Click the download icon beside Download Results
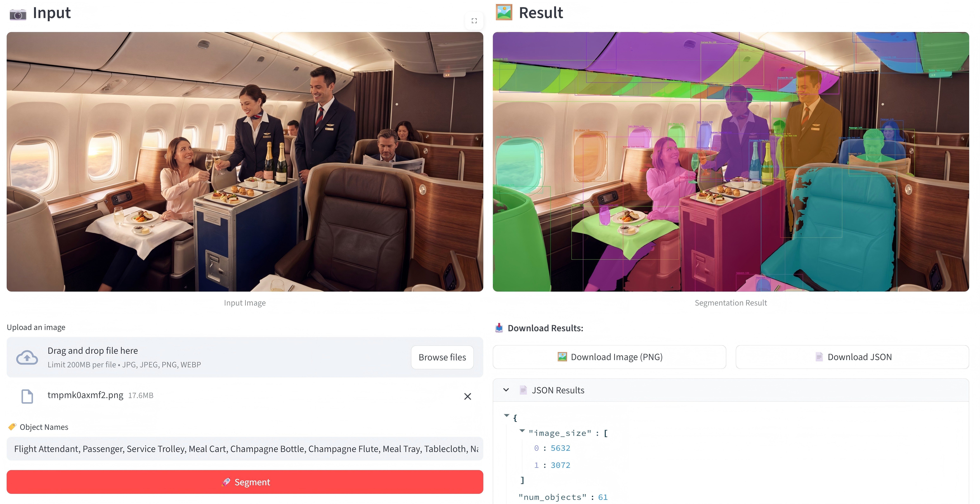Image resolution: width=980 pixels, height=504 pixels. 499,328
